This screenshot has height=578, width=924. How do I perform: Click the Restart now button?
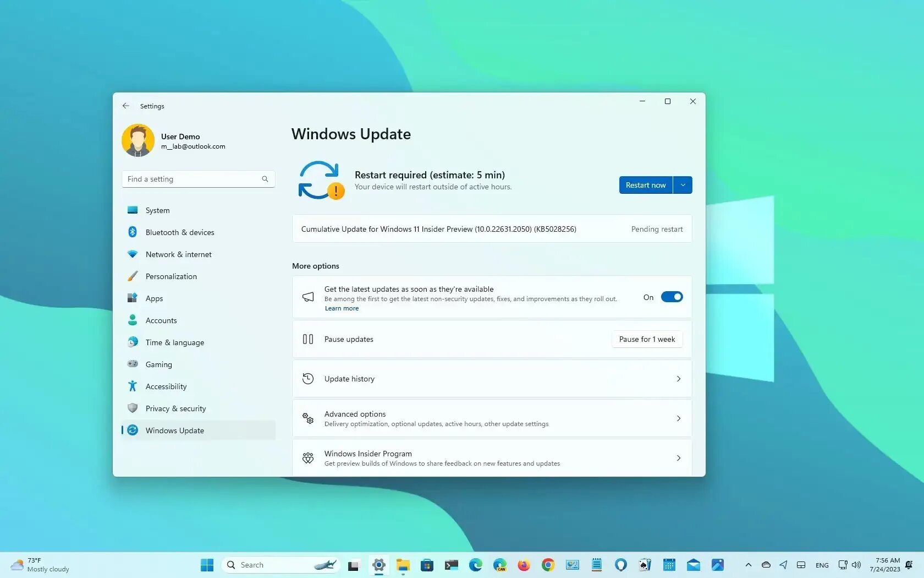pos(646,185)
